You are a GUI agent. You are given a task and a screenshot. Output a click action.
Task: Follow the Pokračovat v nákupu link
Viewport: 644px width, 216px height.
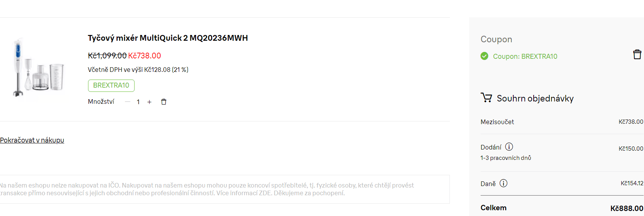pos(32,140)
